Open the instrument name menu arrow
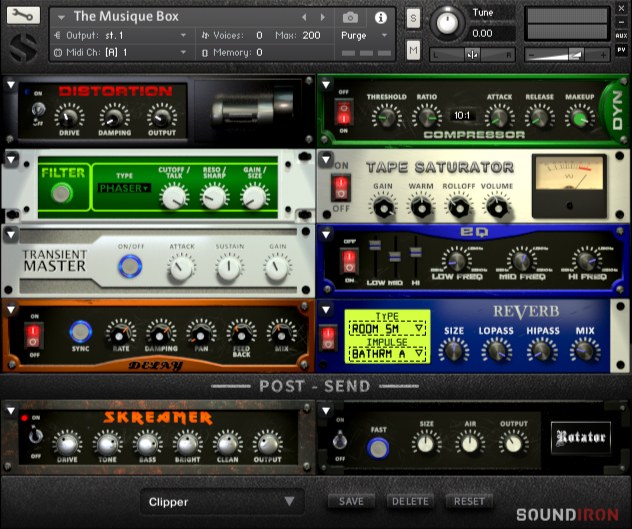The height and width of the screenshot is (529, 632). click(x=61, y=17)
